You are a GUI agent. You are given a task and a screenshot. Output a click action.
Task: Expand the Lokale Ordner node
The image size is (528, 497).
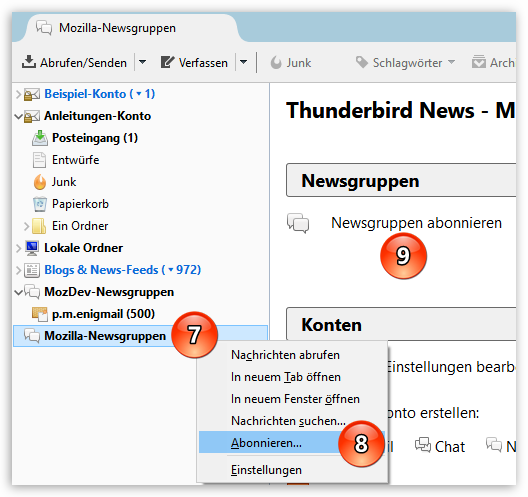tap(19, 248)
